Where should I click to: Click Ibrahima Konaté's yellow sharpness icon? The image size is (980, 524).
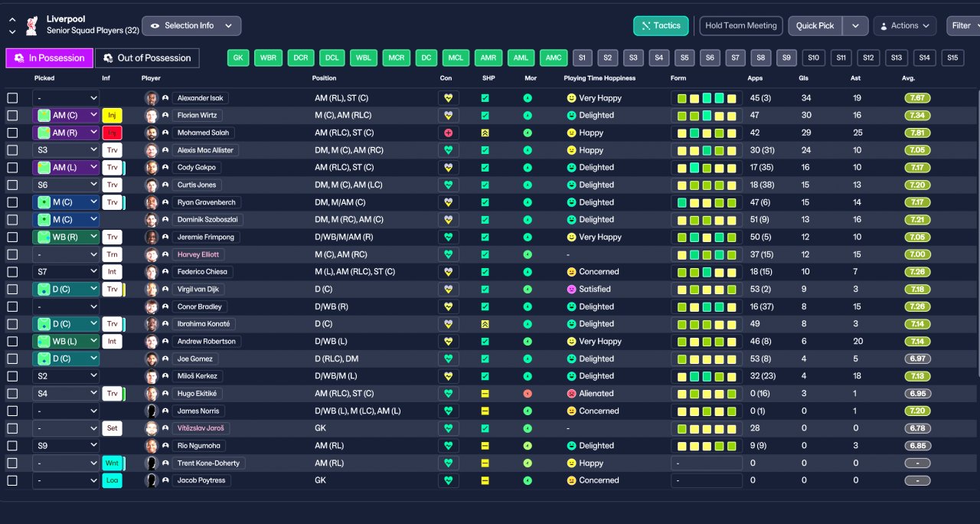click(485, 324)
